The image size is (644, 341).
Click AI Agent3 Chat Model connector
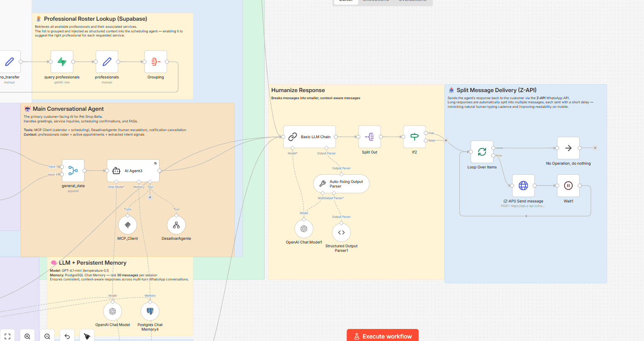click(117, 182)
